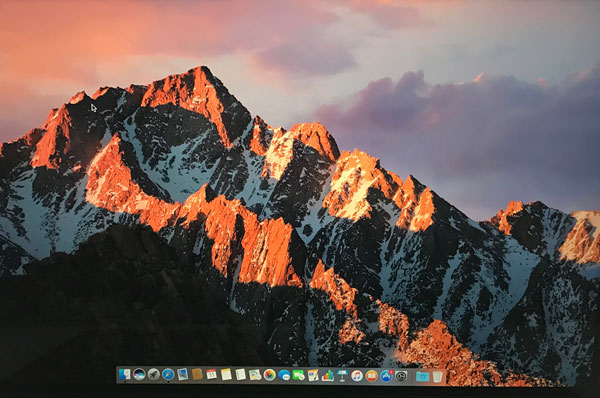
Task: Launch the Maps app icon
Action: [255, 375]
